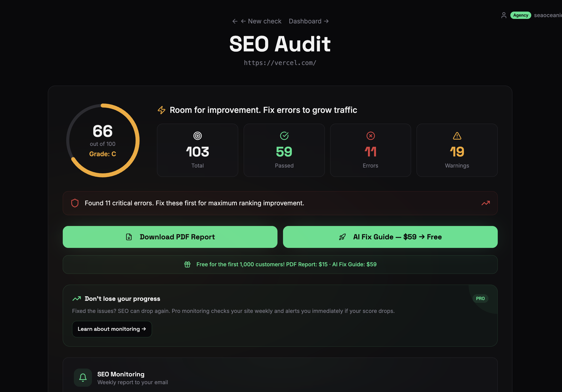Screen dimensions: 562x392
Task: Open the AI Fix Guide button
Action: coord(390,237)
